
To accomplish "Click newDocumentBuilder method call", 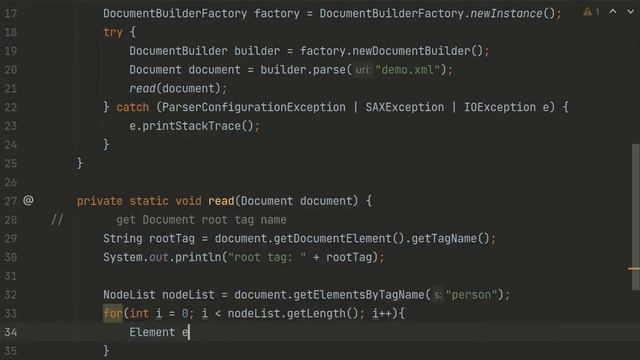I will pyautogui.click(x=411, y=51).
